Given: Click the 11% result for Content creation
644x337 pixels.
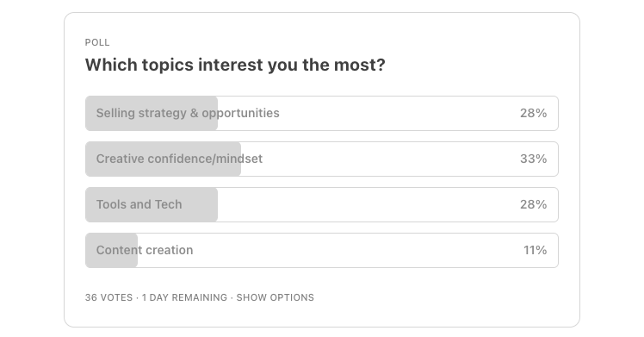Looking at the screenshot, I should (535, 250).
